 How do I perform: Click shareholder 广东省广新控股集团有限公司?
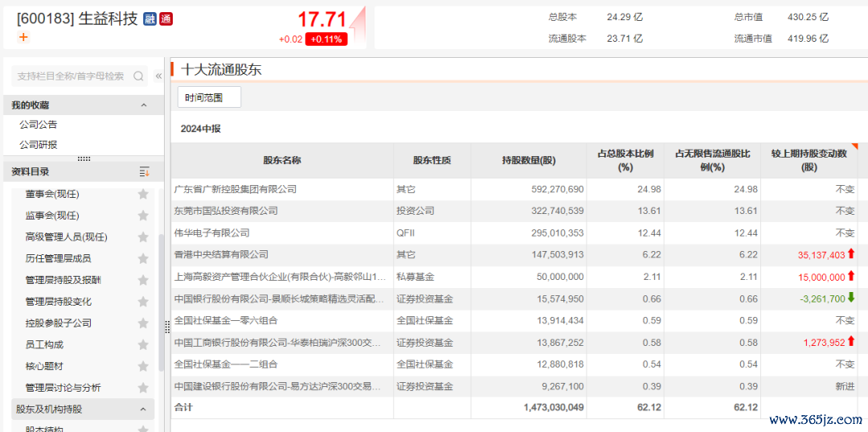pyautogui.click(x=235, y=189)
